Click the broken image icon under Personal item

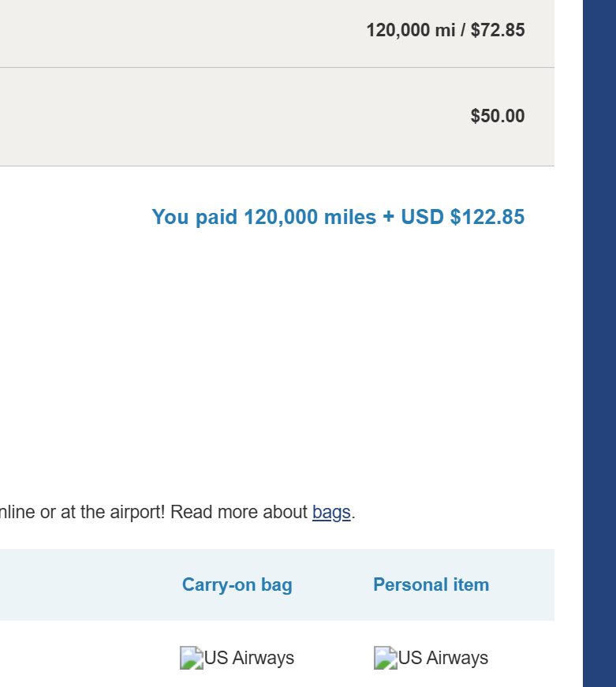click(385, 658)
